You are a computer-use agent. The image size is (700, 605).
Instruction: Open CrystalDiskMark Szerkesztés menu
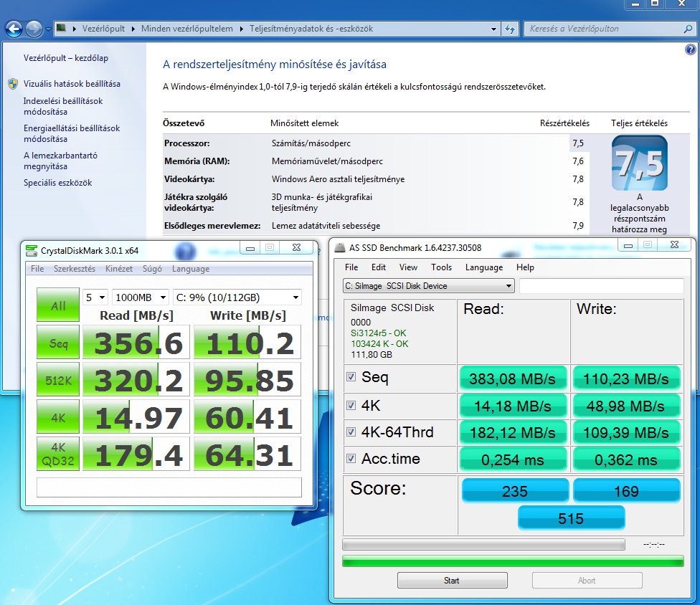(x=74, y=269)
